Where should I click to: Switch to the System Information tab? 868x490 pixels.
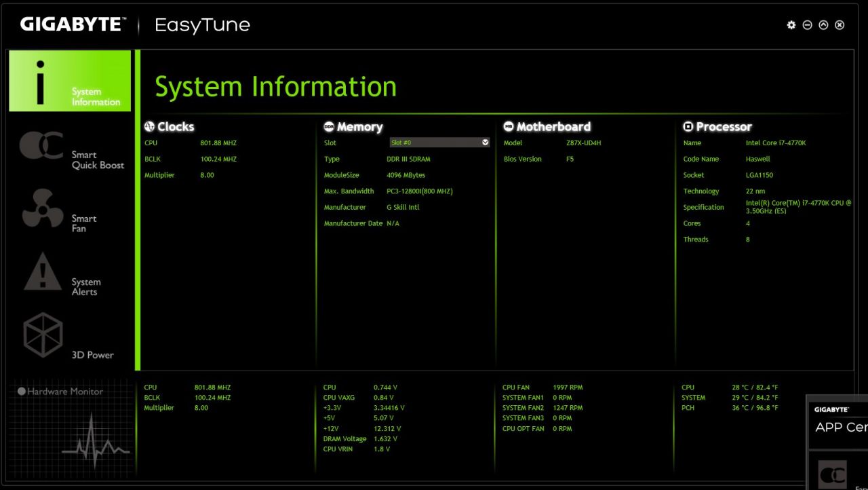[70, 81]
